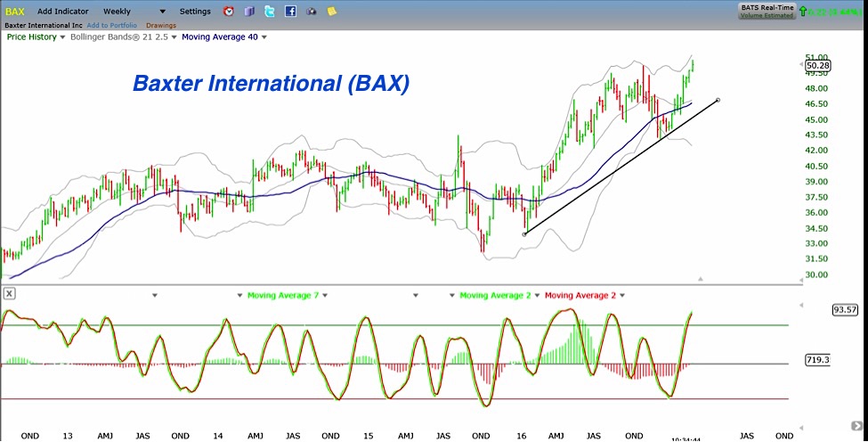Open the Add Indicator menu
Image resolution: width=868 pixels, height=442 pixels.
tap(63, 11)
